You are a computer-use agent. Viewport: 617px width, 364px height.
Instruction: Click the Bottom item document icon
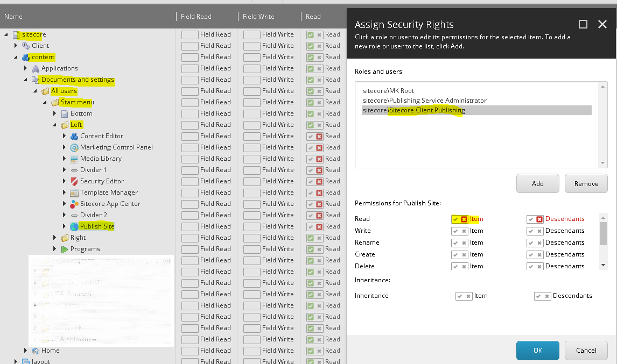coord(65,114)
